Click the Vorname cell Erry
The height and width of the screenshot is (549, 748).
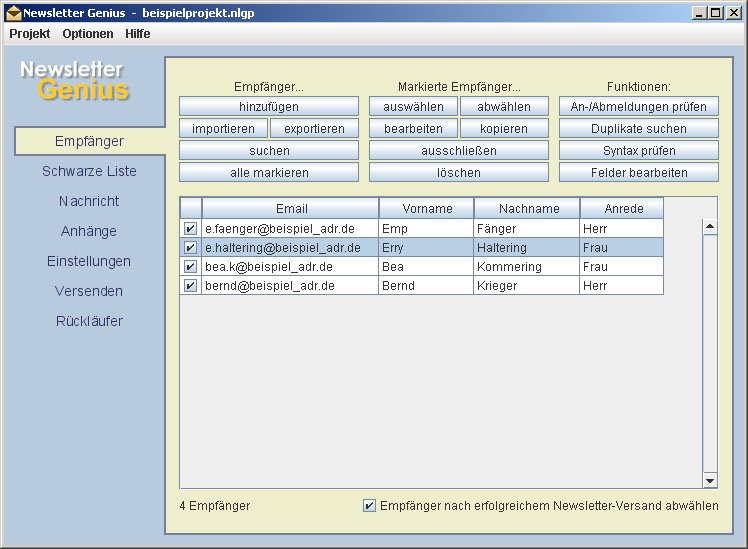point(426,248)
